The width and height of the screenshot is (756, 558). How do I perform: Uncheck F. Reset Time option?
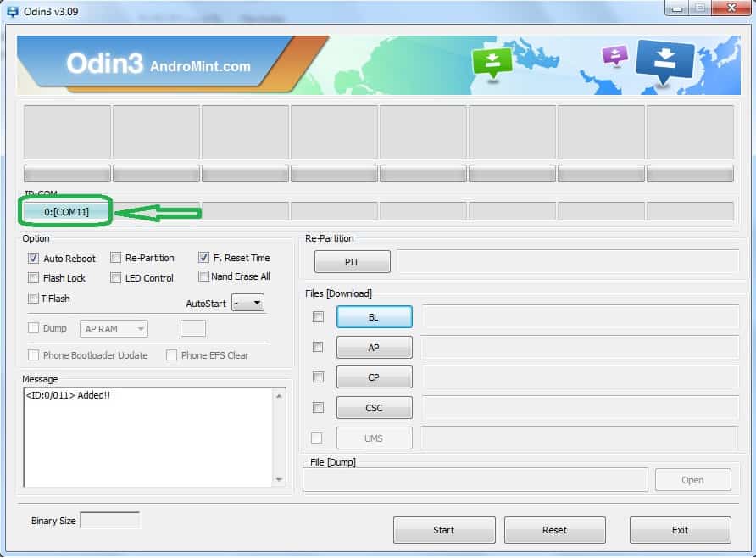[203, 257]
